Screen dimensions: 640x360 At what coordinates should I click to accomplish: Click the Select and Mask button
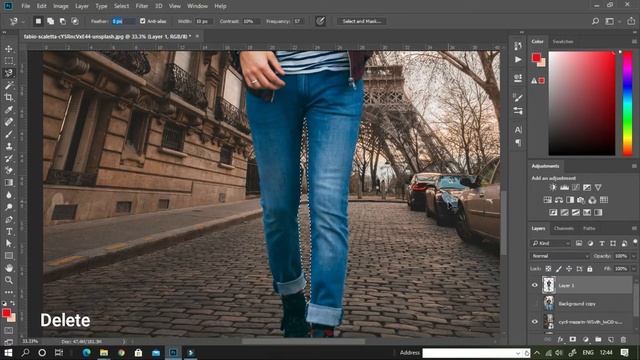[x=361, y=21]
